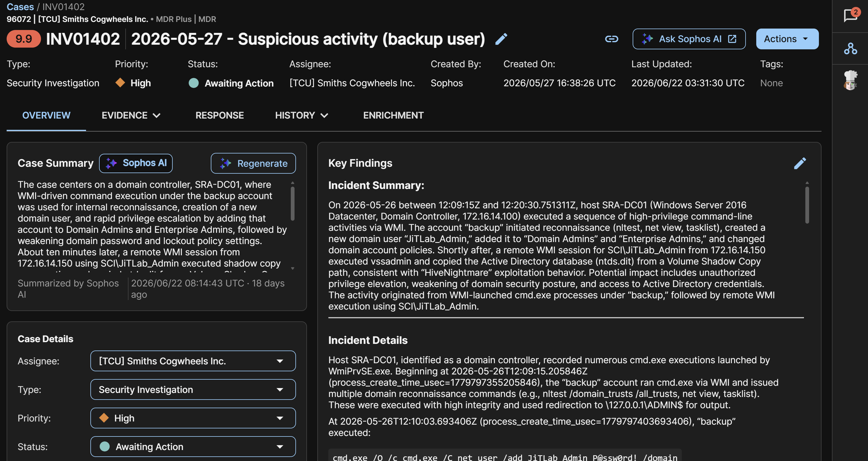Click the Tags value None
This screenshot has width=868, height=461.
(x=771, y=83)
